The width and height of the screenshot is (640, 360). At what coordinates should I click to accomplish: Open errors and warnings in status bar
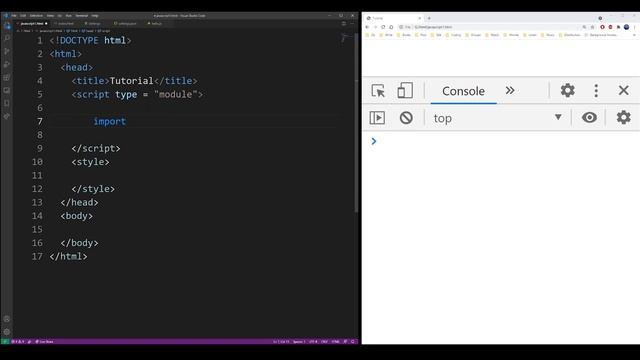[18, 342]
